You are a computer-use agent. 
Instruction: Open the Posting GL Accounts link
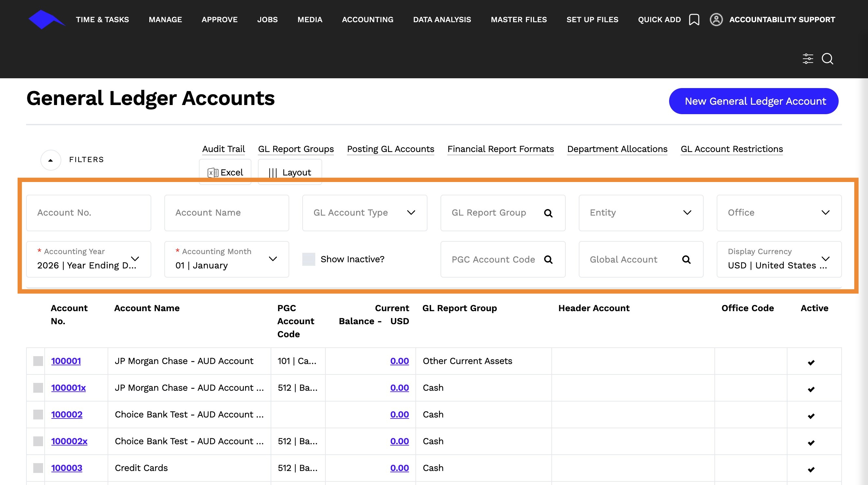click(391, 149)
